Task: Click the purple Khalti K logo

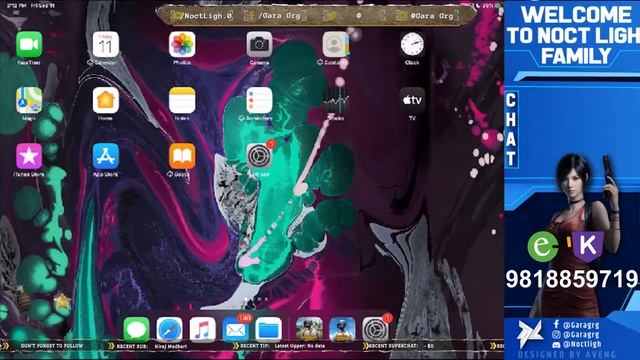Action: coord(587,246)
